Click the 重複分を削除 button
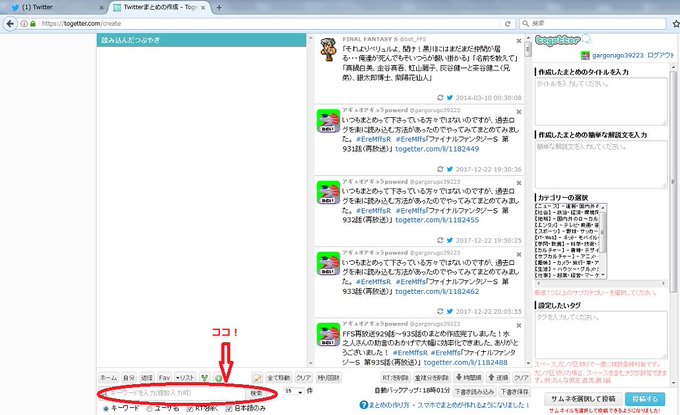This screenshot has height=415, width=680. [x=432, y=378]
